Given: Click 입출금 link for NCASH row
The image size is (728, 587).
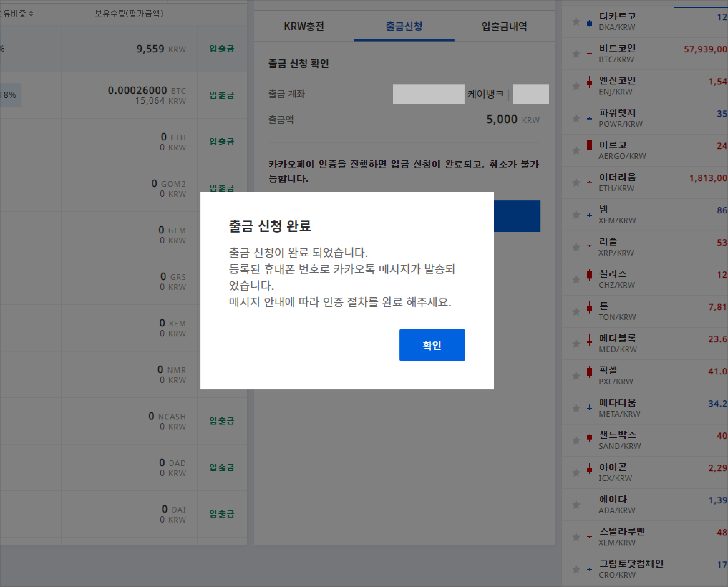Looking at the screenshot, I should [222, 421].
